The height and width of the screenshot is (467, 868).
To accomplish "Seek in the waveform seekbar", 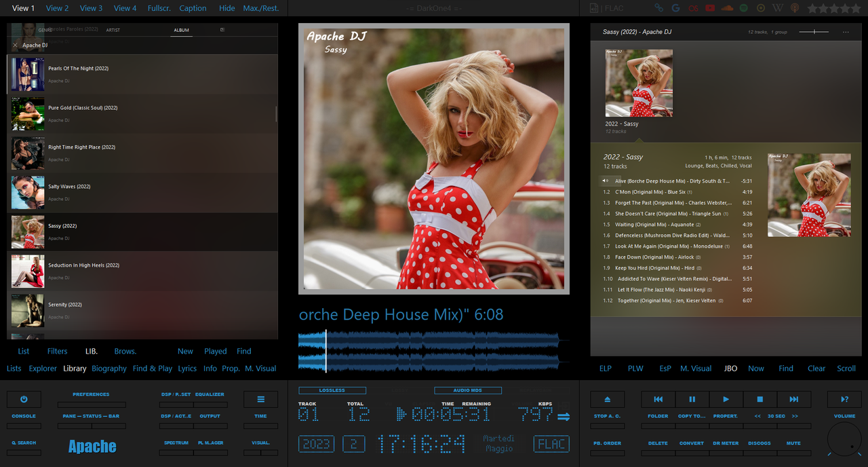I will [434, 351].
